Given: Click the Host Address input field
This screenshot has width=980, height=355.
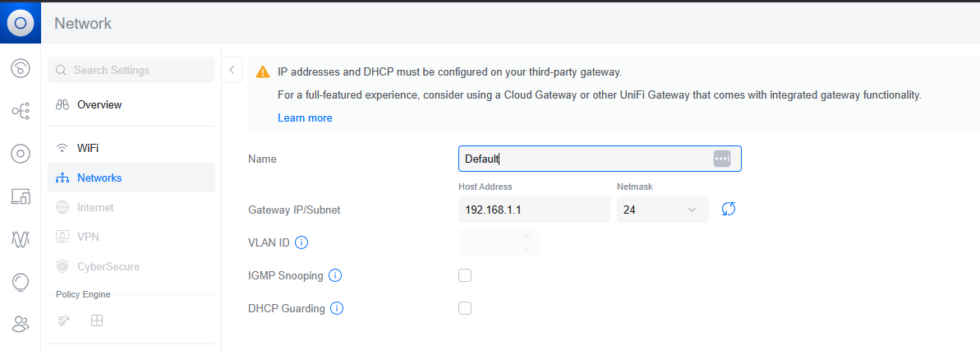Looking at the screenshot, I should 533,210.
